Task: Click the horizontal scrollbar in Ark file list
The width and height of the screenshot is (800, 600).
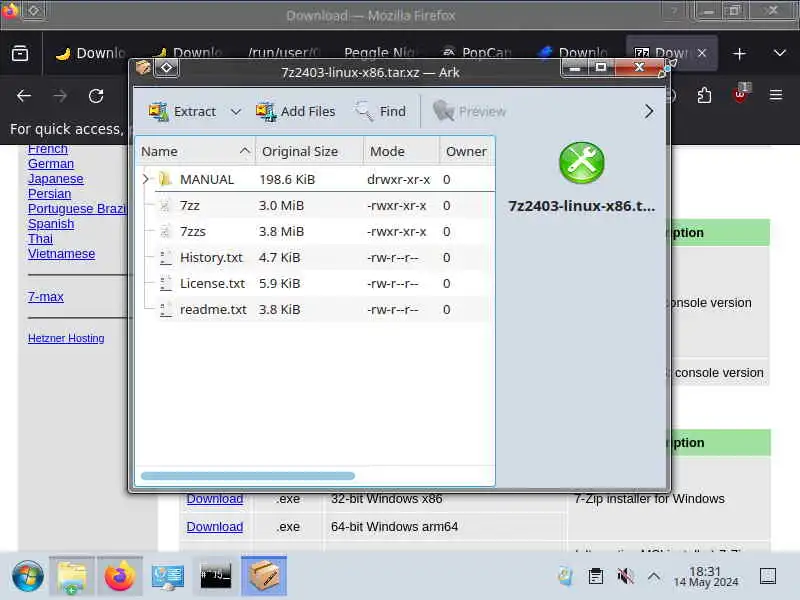Action: coord(247,476)
